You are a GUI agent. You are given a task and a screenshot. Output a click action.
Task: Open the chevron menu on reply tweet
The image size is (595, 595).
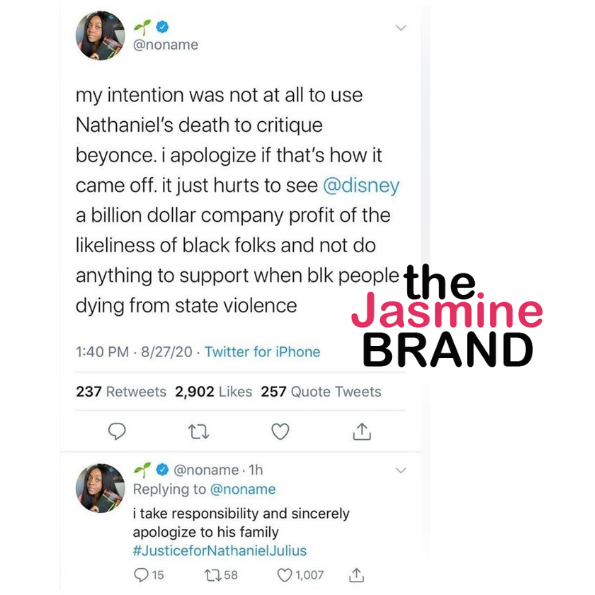point(401,471)
